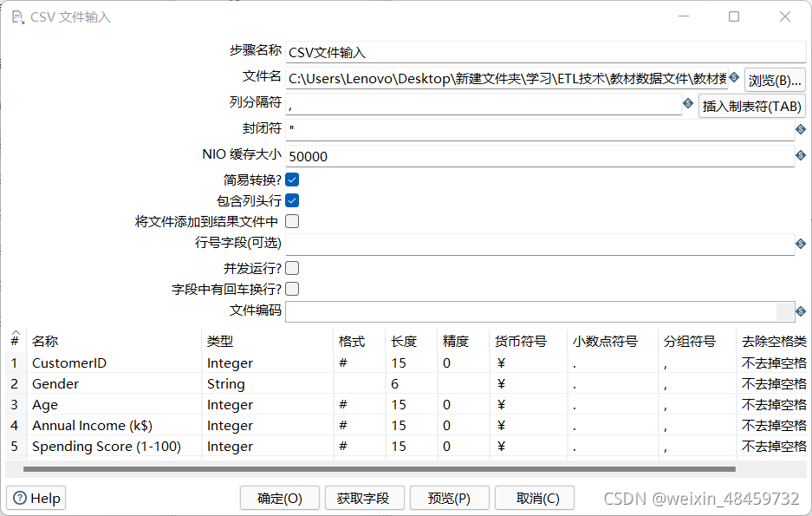Image resolution: width=812 pixels, height=516 pixels.
Task: Select the Gender name cell
Action: (114, 384)
